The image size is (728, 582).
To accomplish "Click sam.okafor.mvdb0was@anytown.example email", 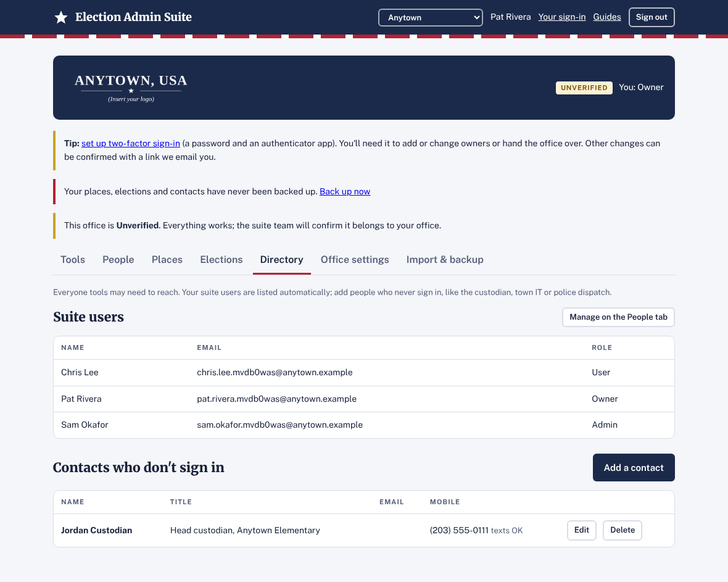I will point(279,425).
